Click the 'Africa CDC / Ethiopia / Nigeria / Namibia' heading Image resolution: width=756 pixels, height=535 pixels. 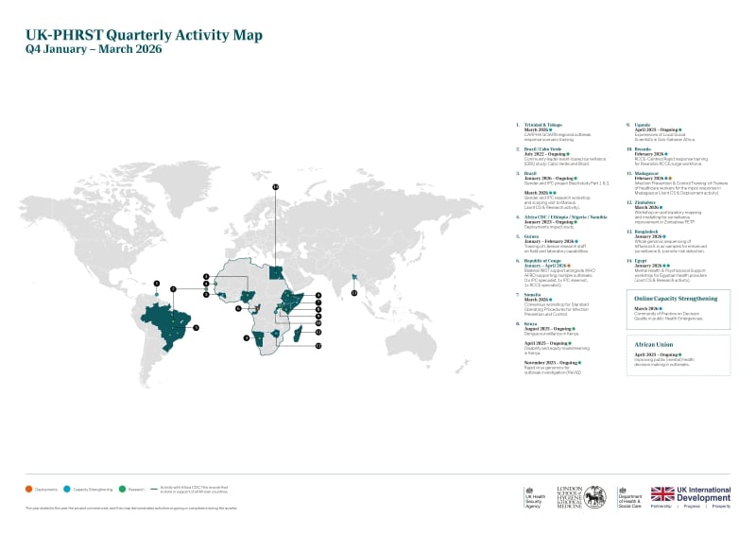coord(565,217)
